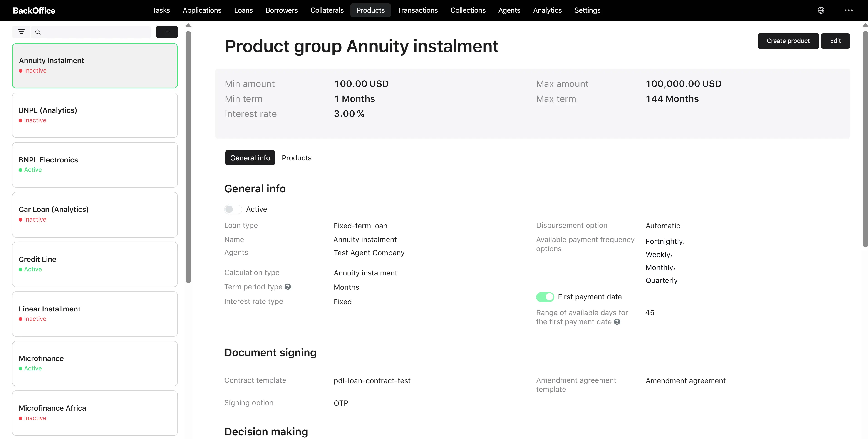Disable the First payment date toggle
This screenshot has height=439, width=868.
pos(545,297)
